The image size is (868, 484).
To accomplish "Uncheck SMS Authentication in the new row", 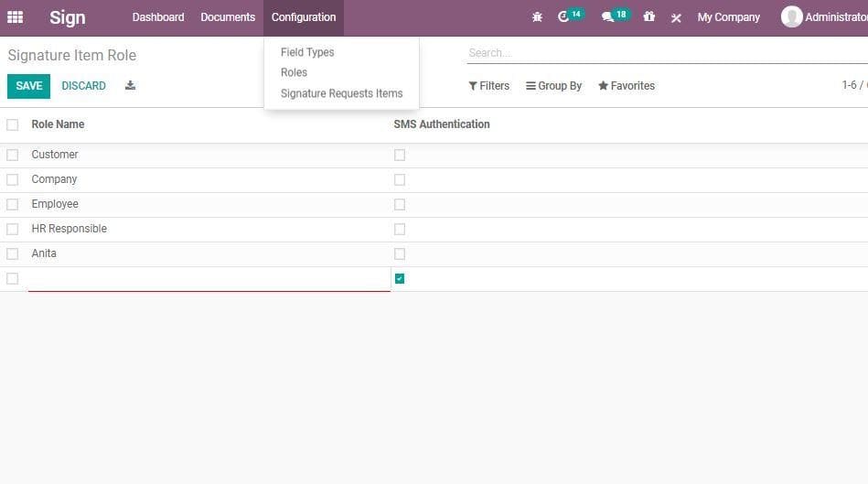I will tap(400, 278).
